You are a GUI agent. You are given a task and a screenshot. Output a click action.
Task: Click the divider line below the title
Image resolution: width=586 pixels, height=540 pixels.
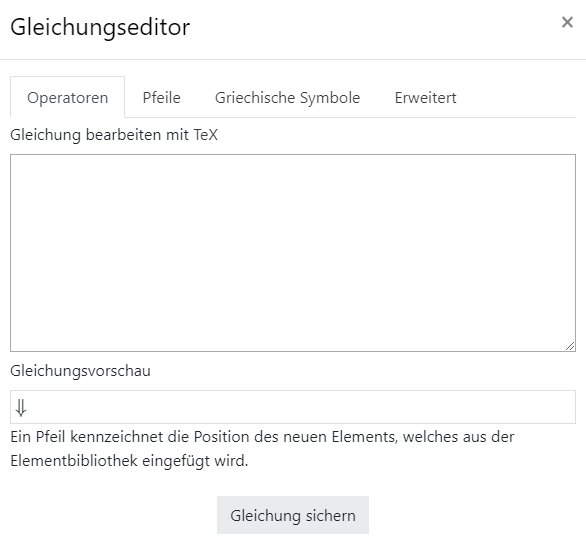point(293,59)
